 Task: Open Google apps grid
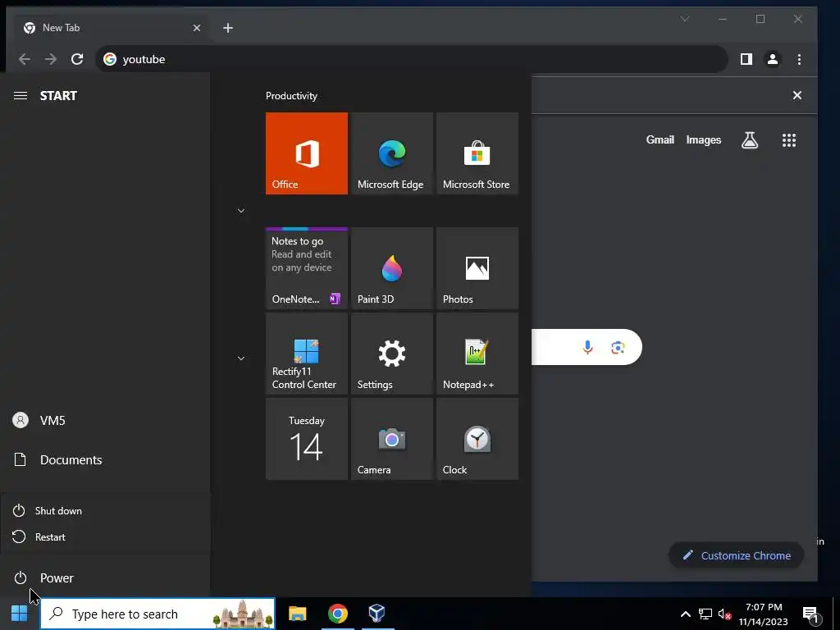pos(788,140)
